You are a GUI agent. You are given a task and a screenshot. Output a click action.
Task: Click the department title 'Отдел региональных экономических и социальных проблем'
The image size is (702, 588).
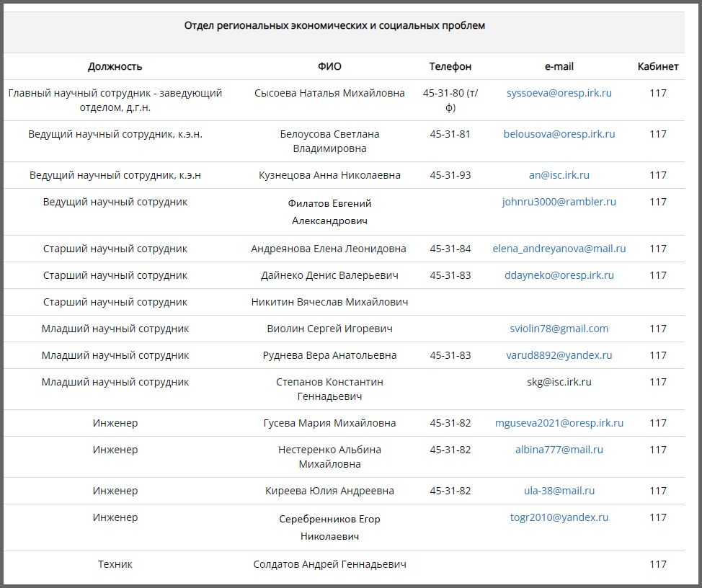334,25
